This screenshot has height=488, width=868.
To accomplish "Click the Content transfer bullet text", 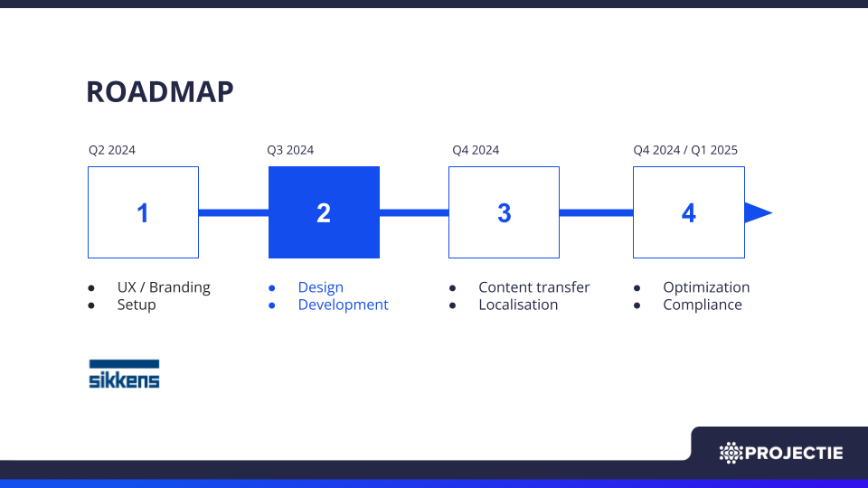I will coord(533,287).
